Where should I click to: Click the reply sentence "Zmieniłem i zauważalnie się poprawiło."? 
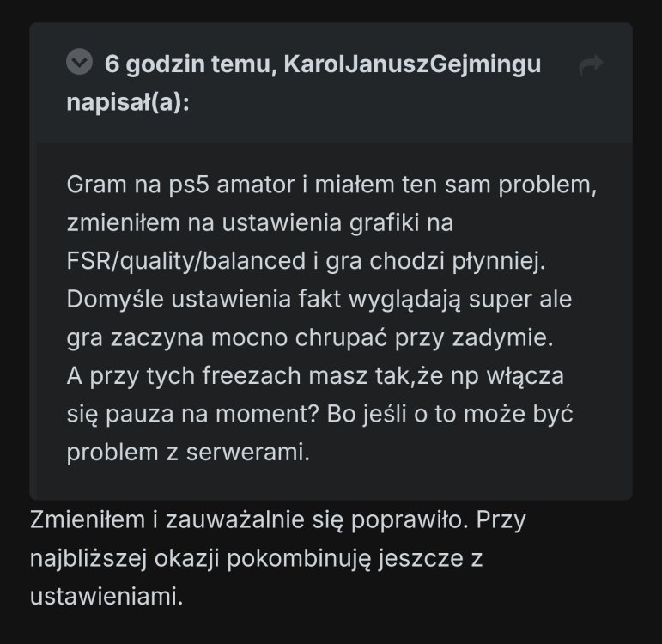[249, 519]
